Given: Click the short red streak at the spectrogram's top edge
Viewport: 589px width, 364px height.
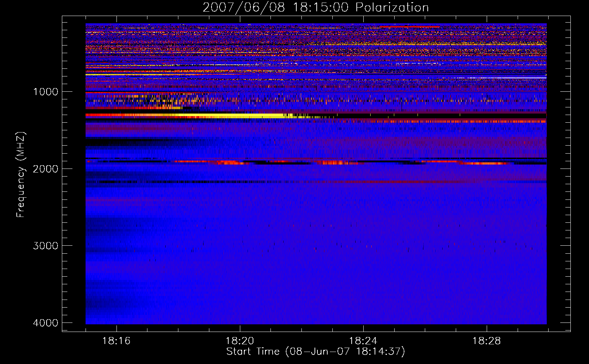Looking at the screenshot, I should click(410, 27).
